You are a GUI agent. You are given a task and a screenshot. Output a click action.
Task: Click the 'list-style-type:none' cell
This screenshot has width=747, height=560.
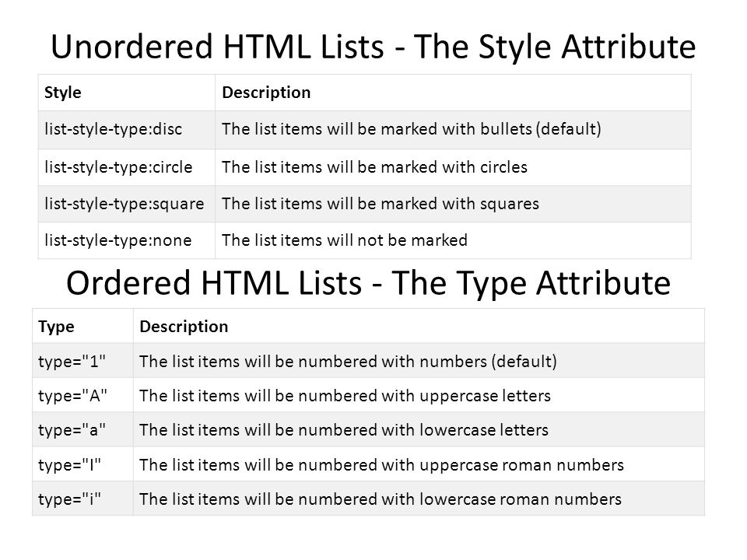(127, 240)
